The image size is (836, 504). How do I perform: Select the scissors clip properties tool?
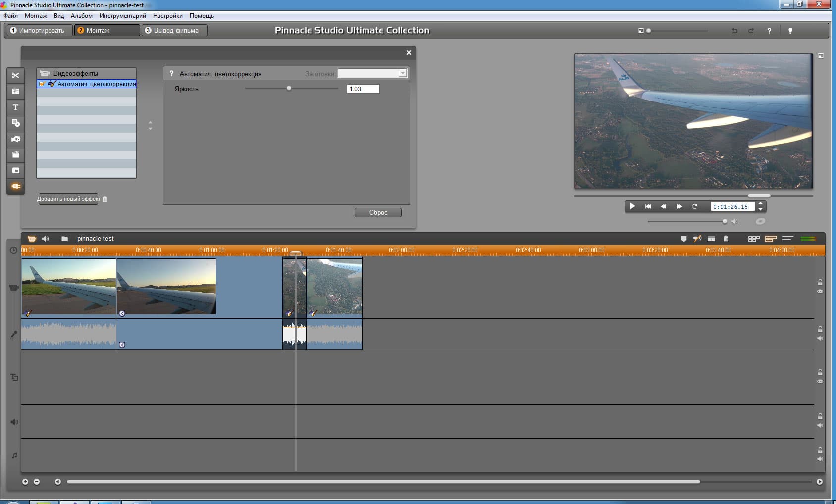15,75
